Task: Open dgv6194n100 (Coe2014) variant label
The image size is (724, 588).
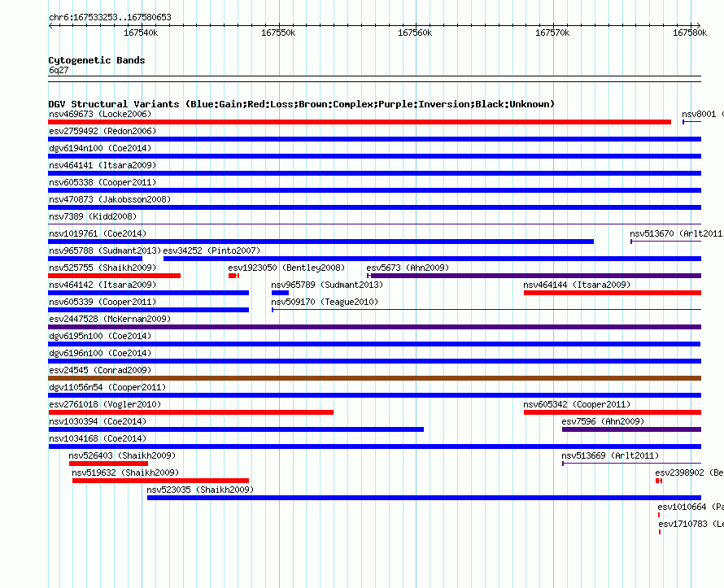Action: coord(100,148)
